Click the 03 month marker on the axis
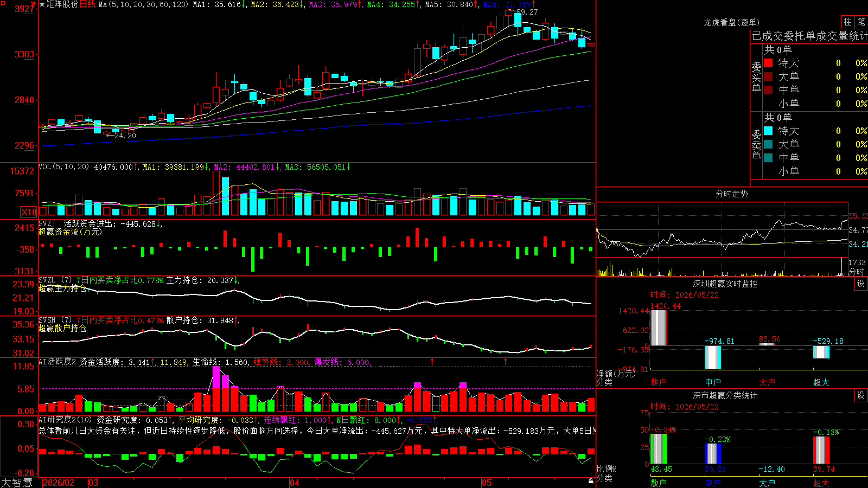This screenshot has height=488, width=868. [93, 483]
